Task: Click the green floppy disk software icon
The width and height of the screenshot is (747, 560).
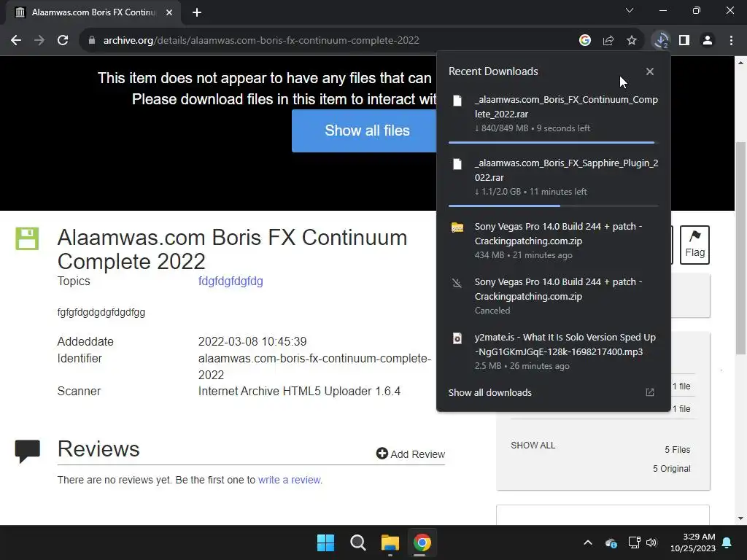Action: click(x=27, y=238)
